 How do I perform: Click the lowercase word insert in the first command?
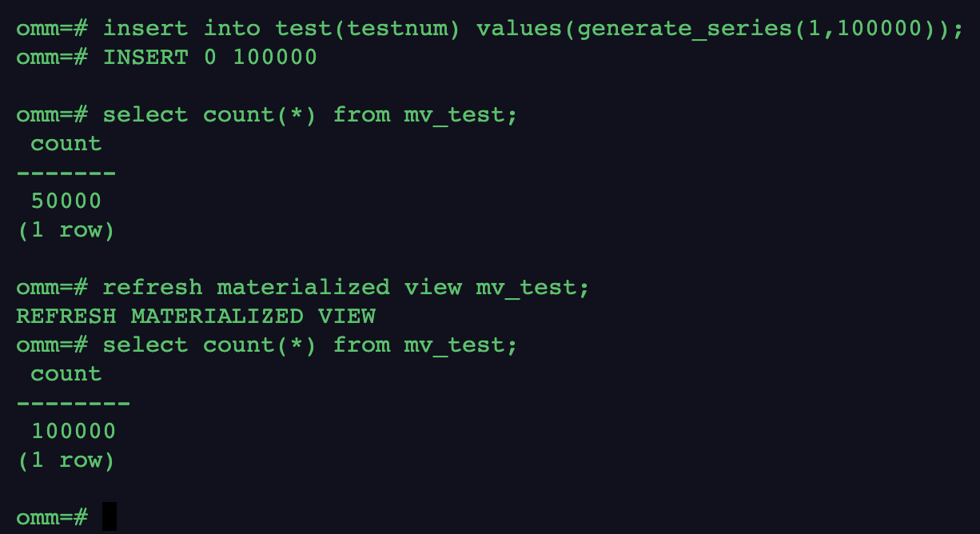tap(145, 28)
